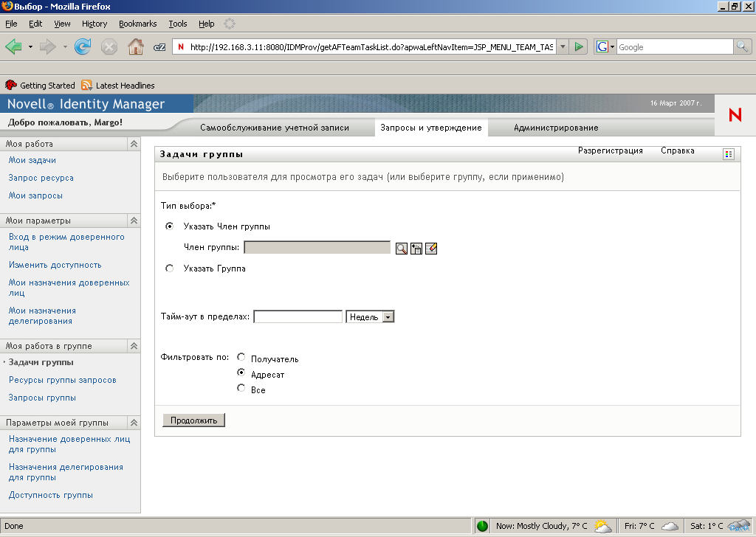Image resolution: width=756 pixels, height=537 pixels.
Task: Open 'Вход в режим доверенного лица' link
Action: [x=66, y=242]
